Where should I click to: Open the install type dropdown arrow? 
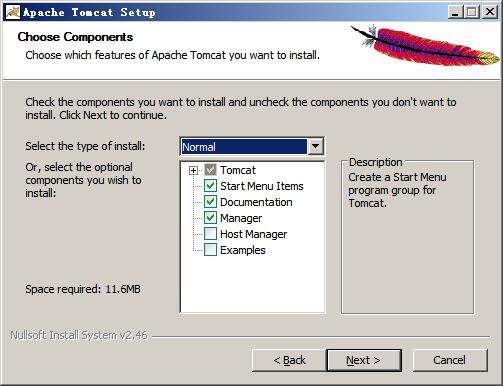(315, 147)
